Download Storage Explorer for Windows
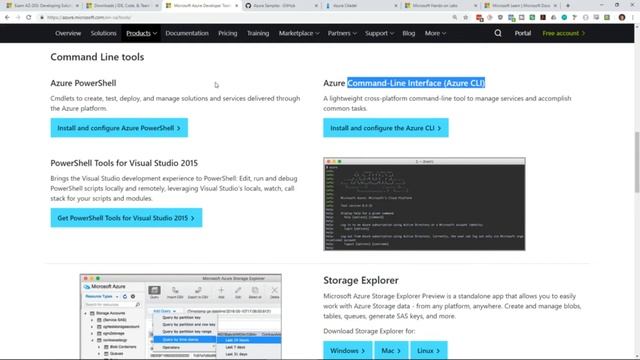This screenshot has width=640, height=360. click(x=347, y=351)
